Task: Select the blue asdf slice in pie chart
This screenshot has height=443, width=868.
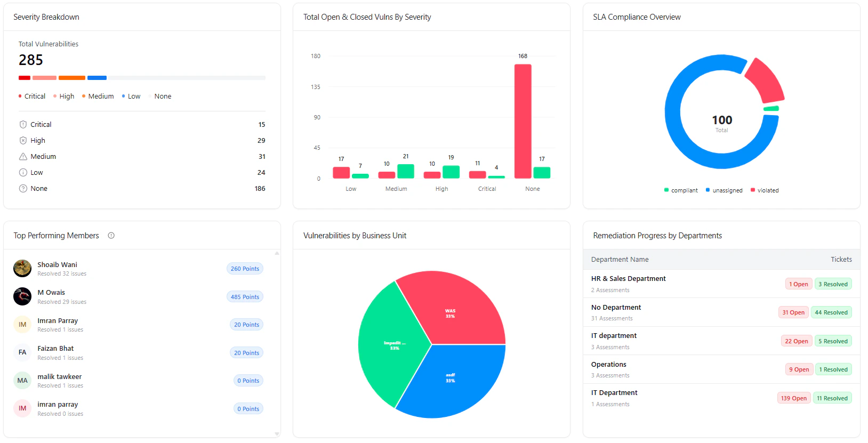Action: coord(451,381)
